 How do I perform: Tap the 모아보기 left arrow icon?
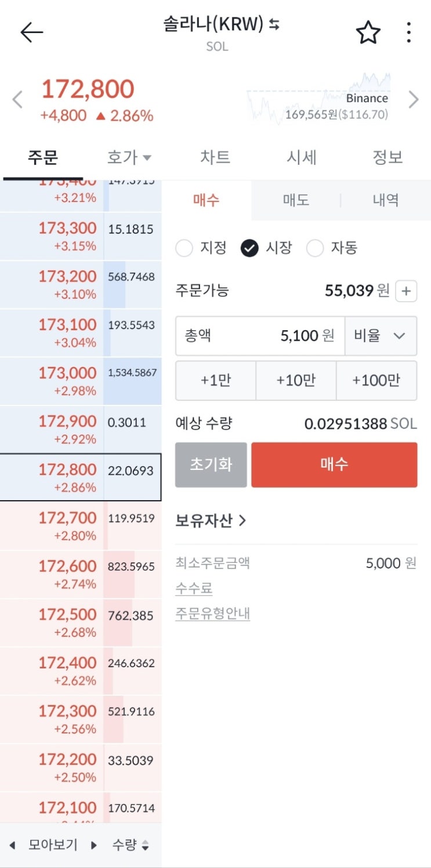[x=12, y=845]
